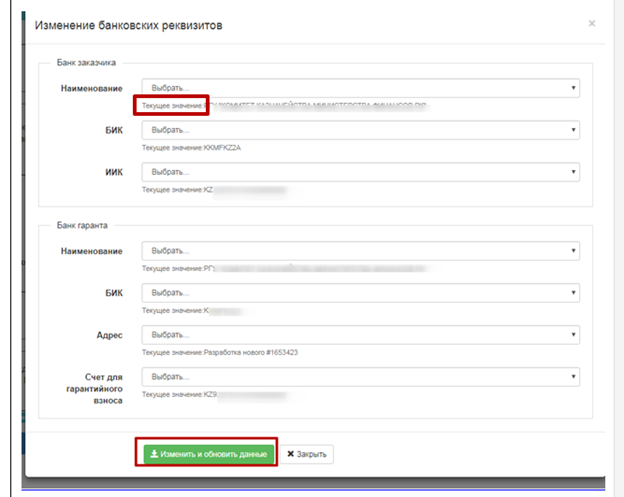The width and height of the screenshot is (624, 497).
Task: Click the X icon inside the Закрыть button
Action: 291,454
